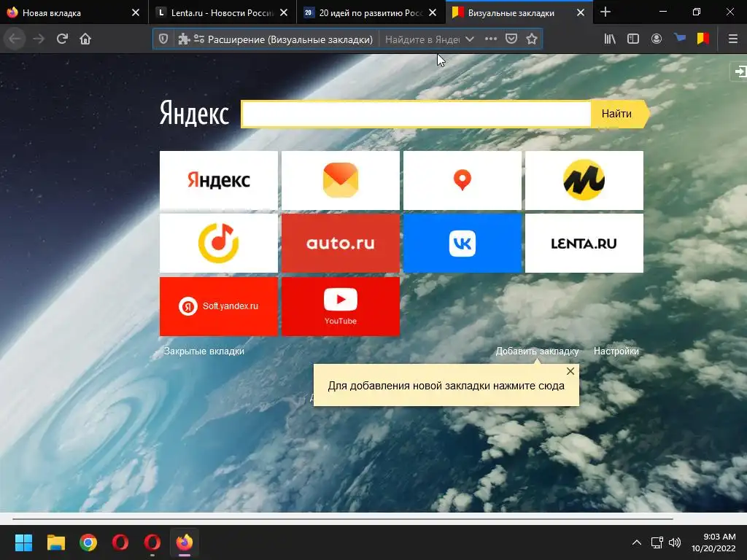Image resolution: width=747 pixels, height=560 pixels.
Task: Click Добавить закладку link
Action: [x=537, y=351]
